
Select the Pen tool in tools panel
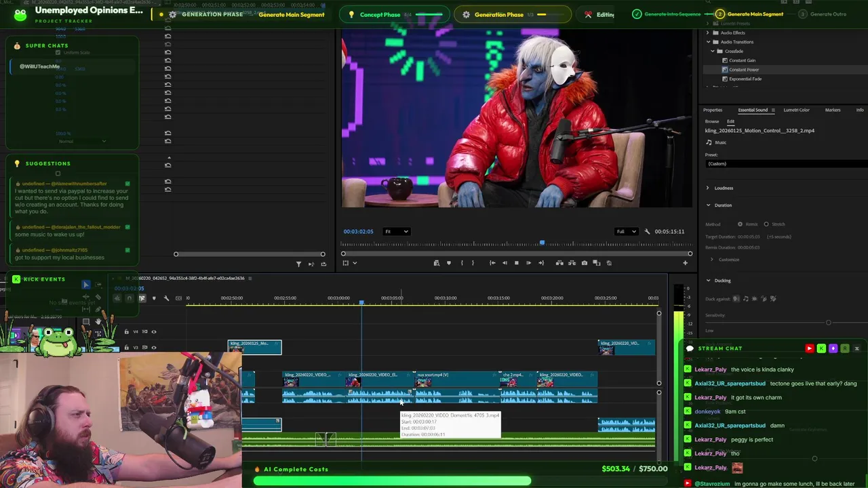coord(98,309)
